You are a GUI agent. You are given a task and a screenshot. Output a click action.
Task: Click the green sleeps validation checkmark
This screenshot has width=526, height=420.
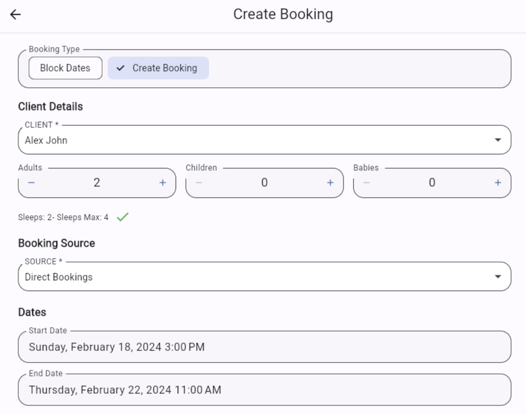(x=123, y=217)
